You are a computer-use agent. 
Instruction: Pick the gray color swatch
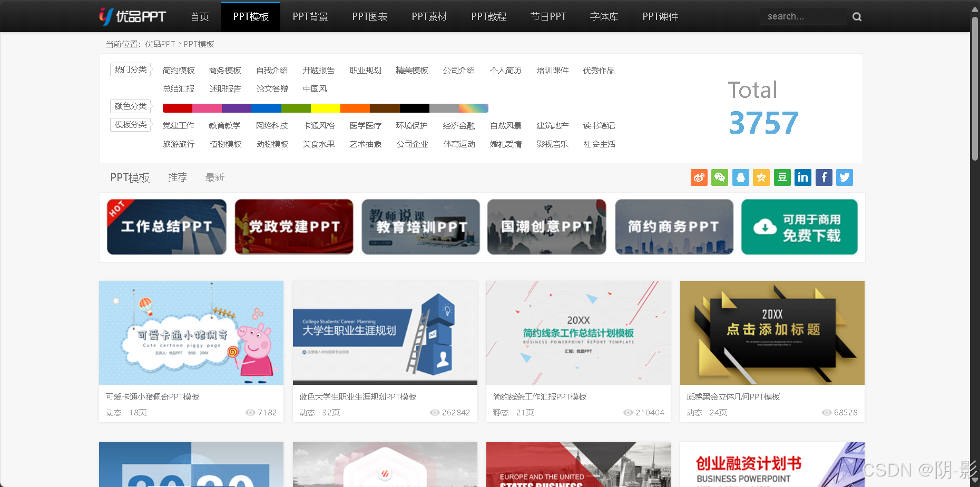pos(444,108)
